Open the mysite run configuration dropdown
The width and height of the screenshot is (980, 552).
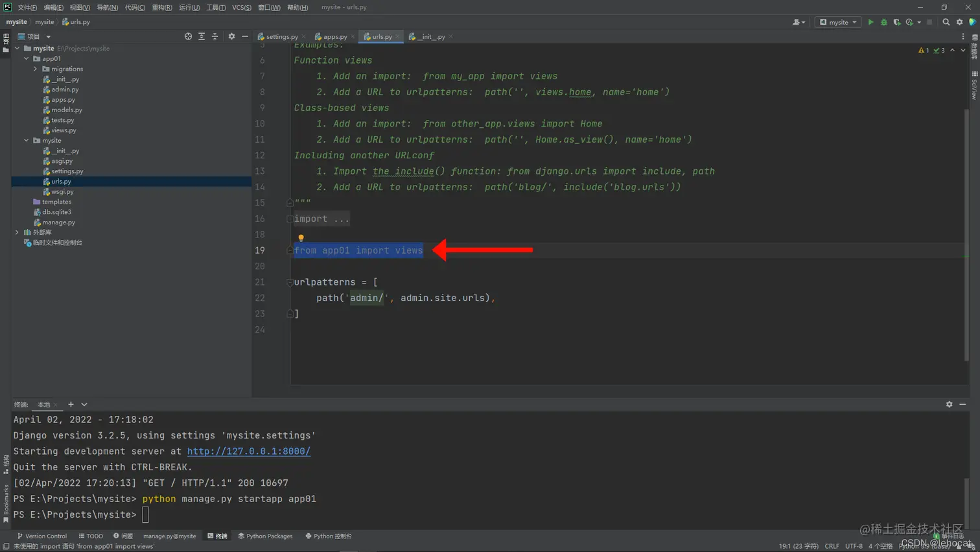click(838, 22)
